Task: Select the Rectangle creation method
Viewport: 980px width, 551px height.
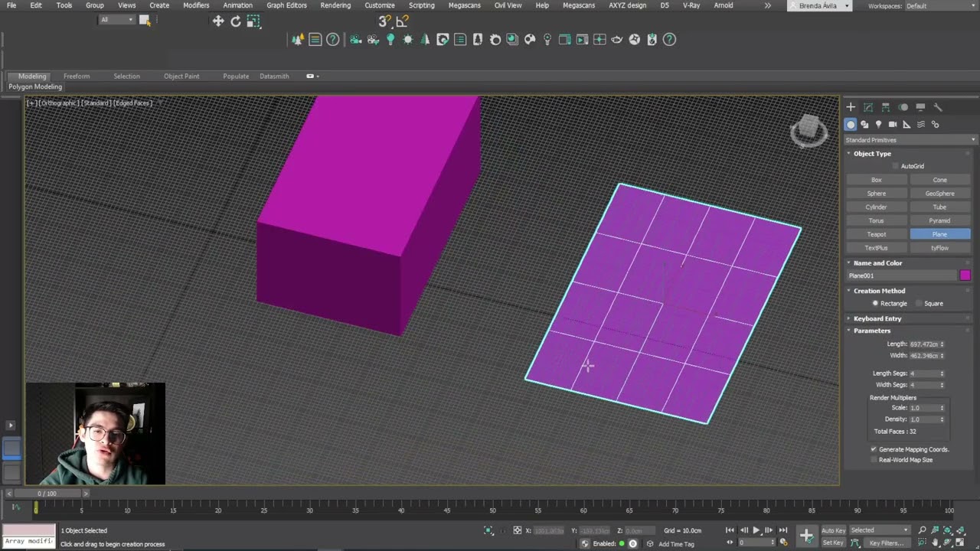Action: coord(875,304)
